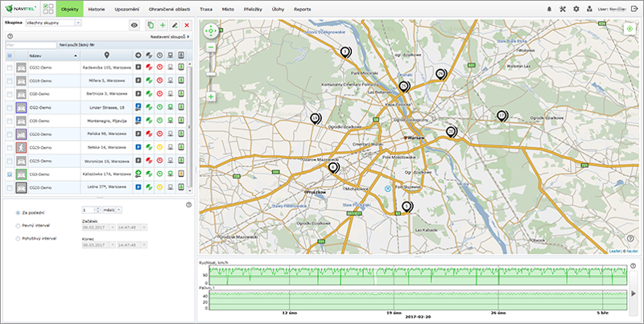This screenshot has width=644, height=324.
Task: Switch to the Historie tab
Action: (97, 8)
